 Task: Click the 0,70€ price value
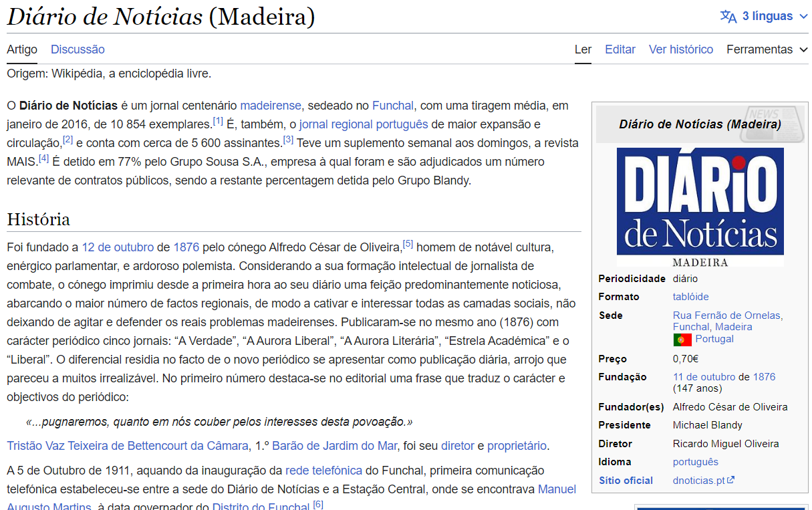[x=685, y=359]
